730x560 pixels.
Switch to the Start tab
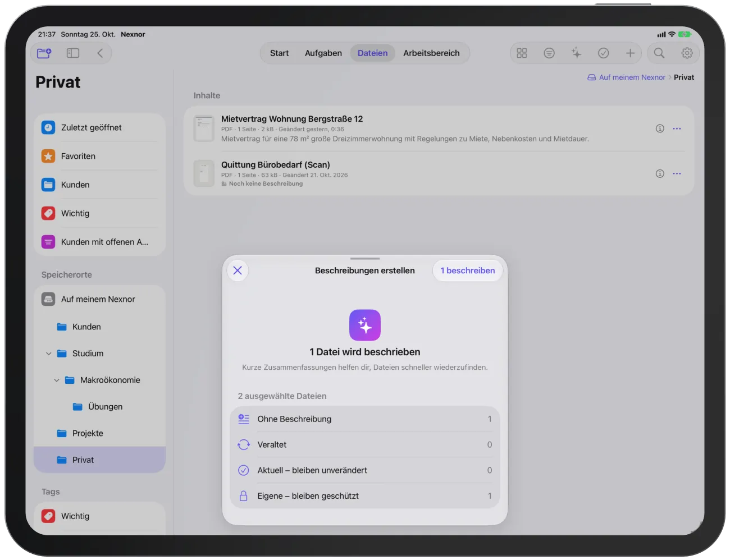click(x=280, y=53)
